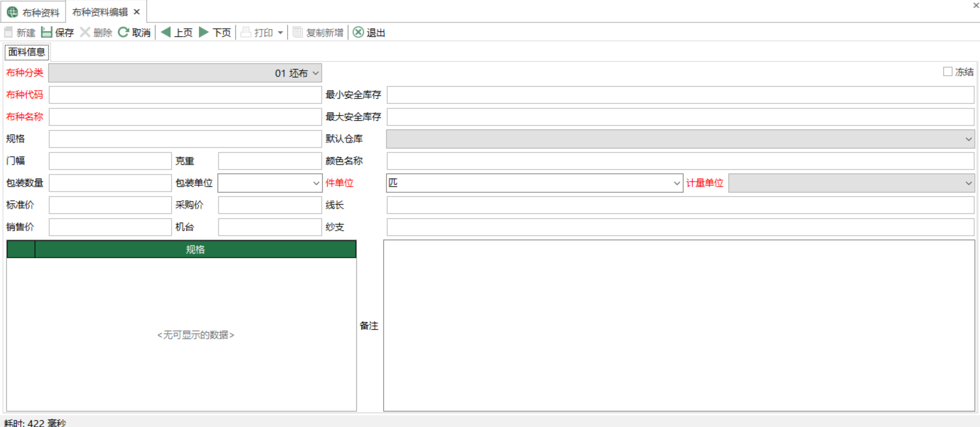Click the grid row selector header cell
Image resolution: width=980 pixels, height=427 pixels.
[x=21, y=249]
